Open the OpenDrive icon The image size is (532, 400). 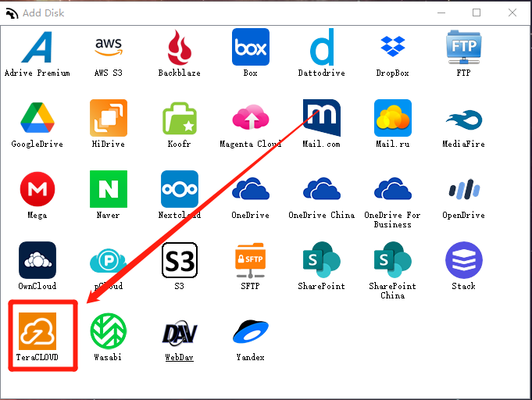(463, 189)
